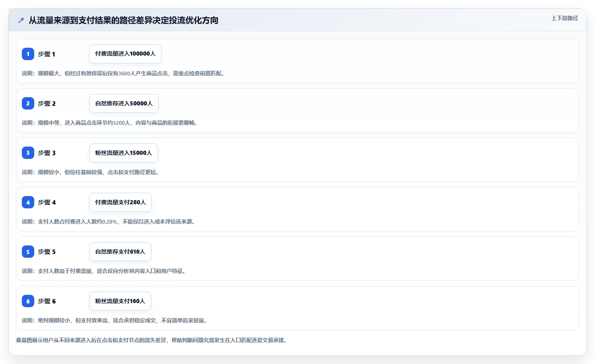This screenshot has width=595, height=364.
Task: Click the description 绝对规模较小，但支付效率高
Action: point(114,320)
